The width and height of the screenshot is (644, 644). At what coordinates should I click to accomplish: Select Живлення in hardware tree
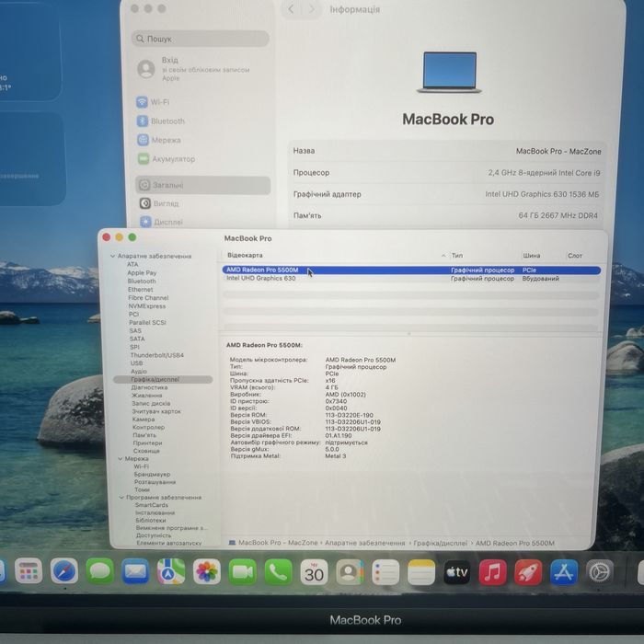[x=147, y=395]
